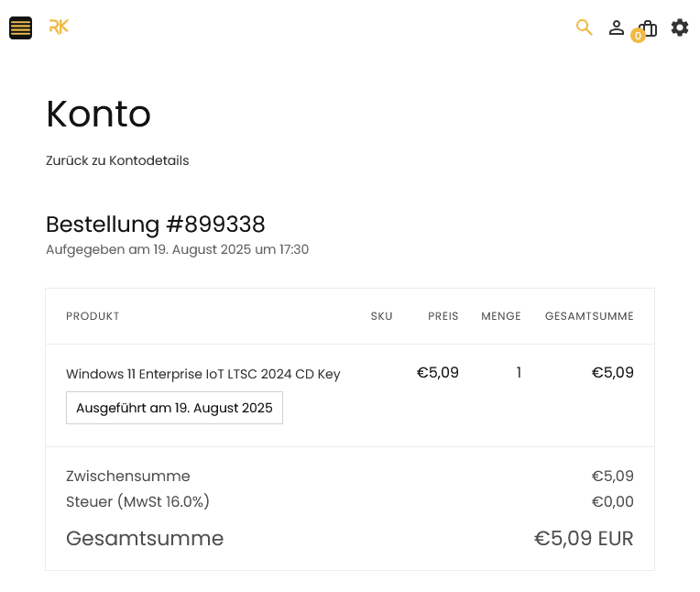Viewport: 700px width, 592px height.
Task: Click the cart item count badge
Action: [x=638, y=36]
